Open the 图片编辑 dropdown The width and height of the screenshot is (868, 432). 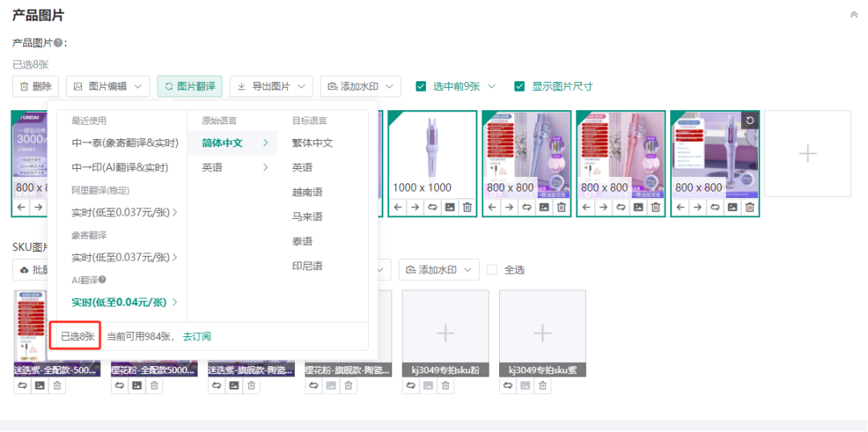108,86
